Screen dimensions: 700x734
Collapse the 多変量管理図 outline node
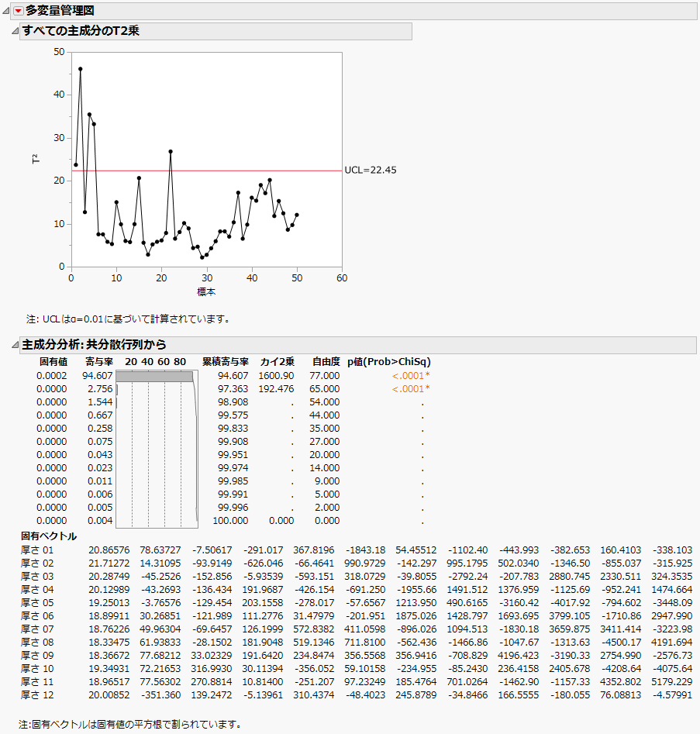tap(6, 12)
